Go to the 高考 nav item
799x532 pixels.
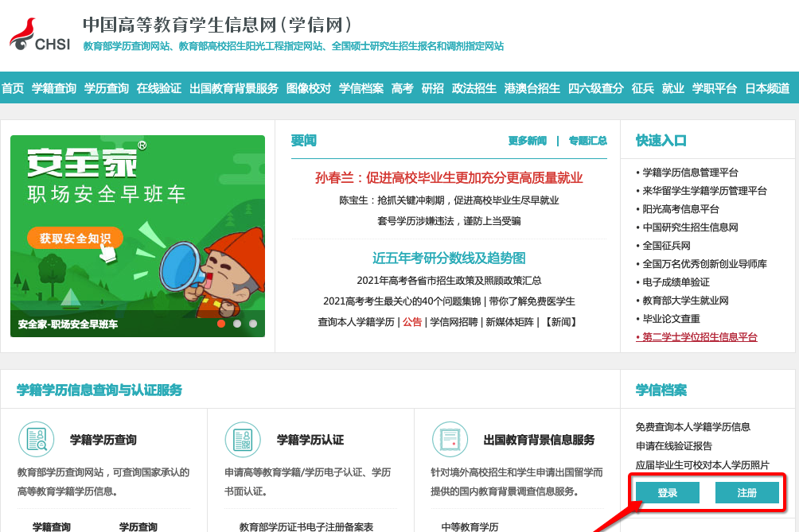click(403, 88)
